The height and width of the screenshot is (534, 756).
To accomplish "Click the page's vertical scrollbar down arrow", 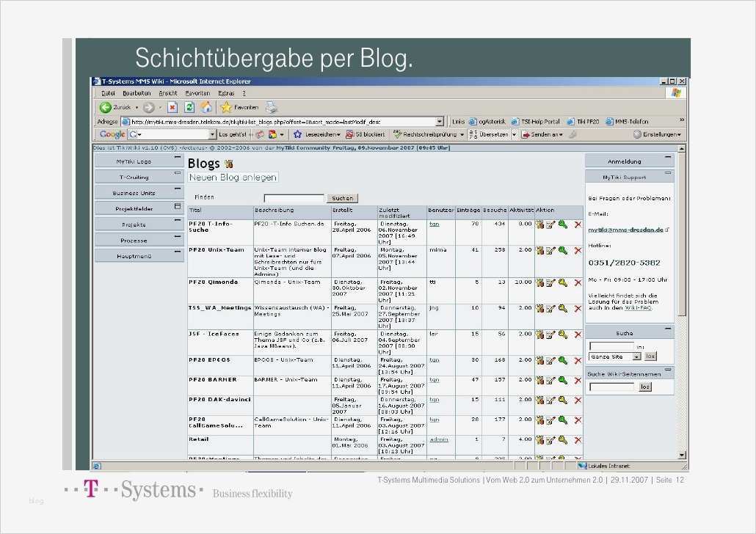I will (682, 455).
